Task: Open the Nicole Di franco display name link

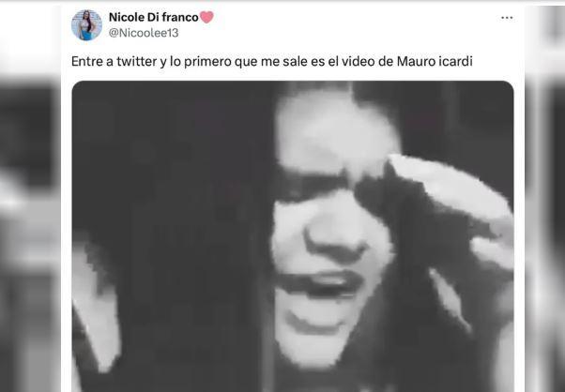Action: [x=154, y=17]
